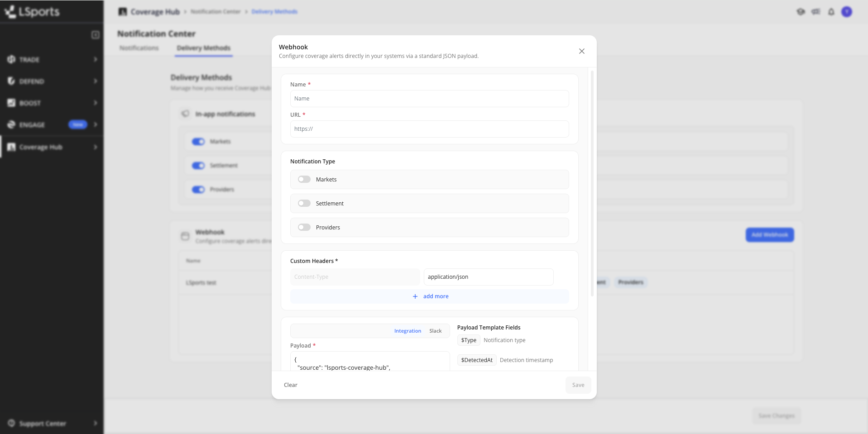Click the application/json header value field

point(489,277)
